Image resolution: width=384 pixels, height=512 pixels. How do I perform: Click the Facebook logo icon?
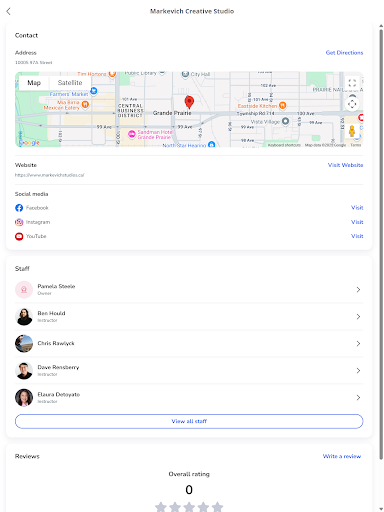coord(19,208)
